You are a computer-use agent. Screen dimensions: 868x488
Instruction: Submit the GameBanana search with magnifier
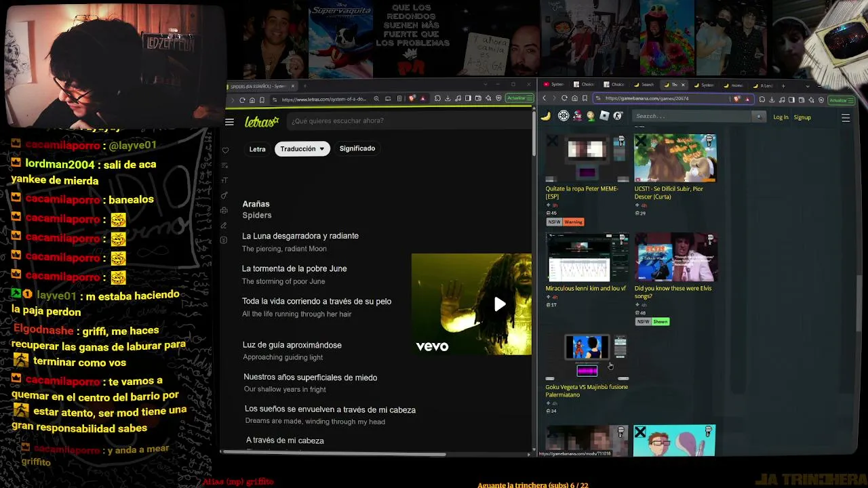point(759,117)
